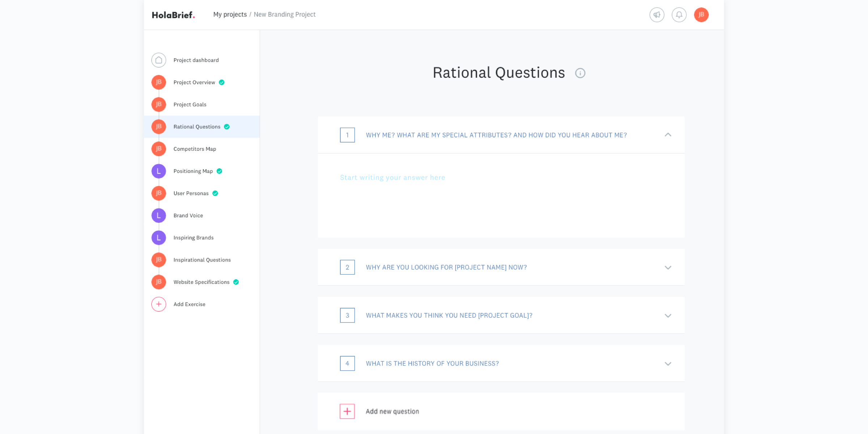Click the number 4 box of fourth question
868x434 pixels.
point(347,363)
